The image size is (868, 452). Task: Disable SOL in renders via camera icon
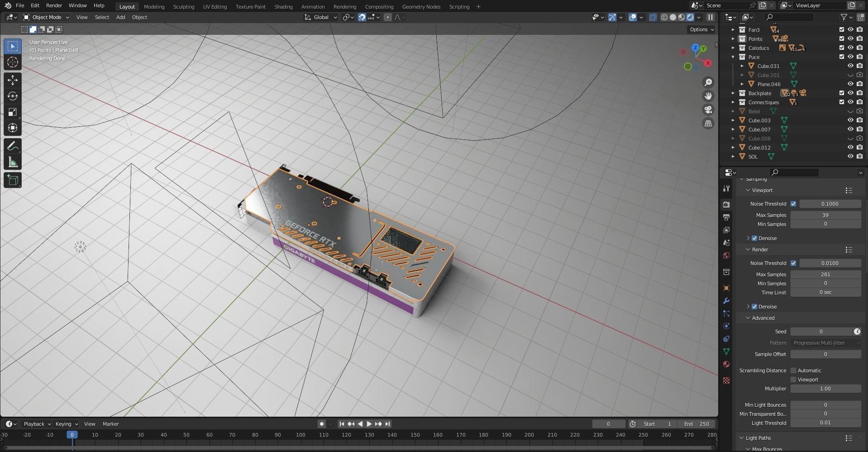click(x=859, y=157)
